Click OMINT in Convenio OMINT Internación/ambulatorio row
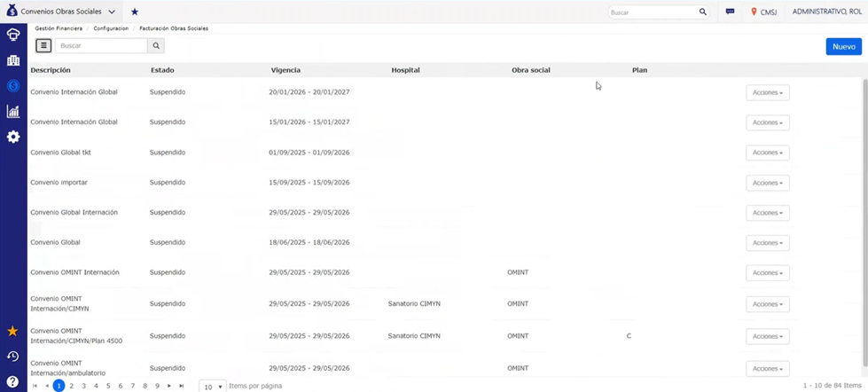This screenshot has width=868, height=392. pos(518,368)
